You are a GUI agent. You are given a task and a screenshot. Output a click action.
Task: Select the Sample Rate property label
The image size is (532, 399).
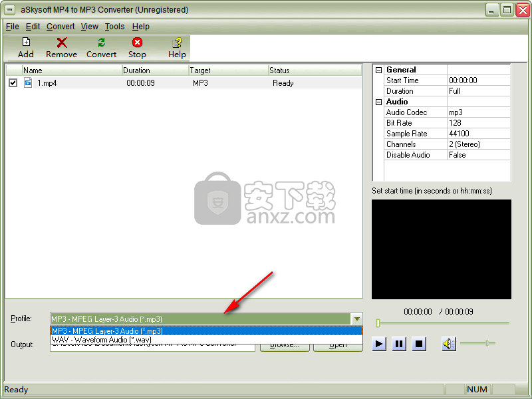coord(406,134)
